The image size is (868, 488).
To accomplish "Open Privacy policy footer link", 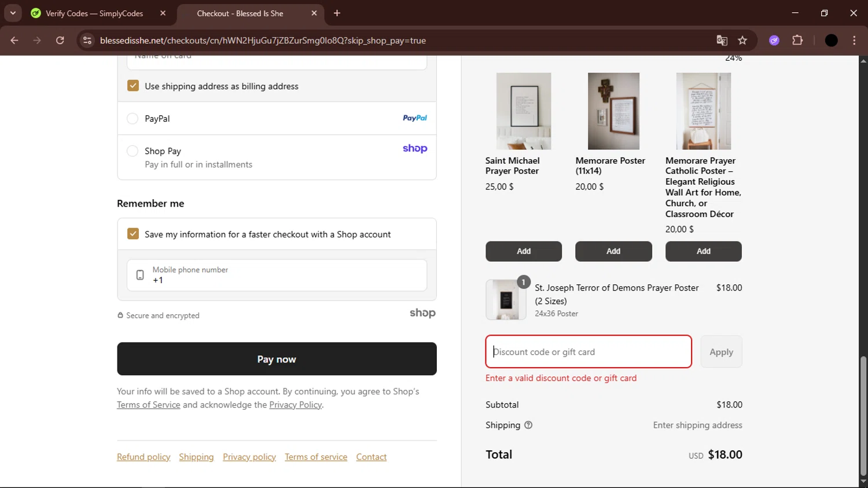I will click(x=249, y=457).
